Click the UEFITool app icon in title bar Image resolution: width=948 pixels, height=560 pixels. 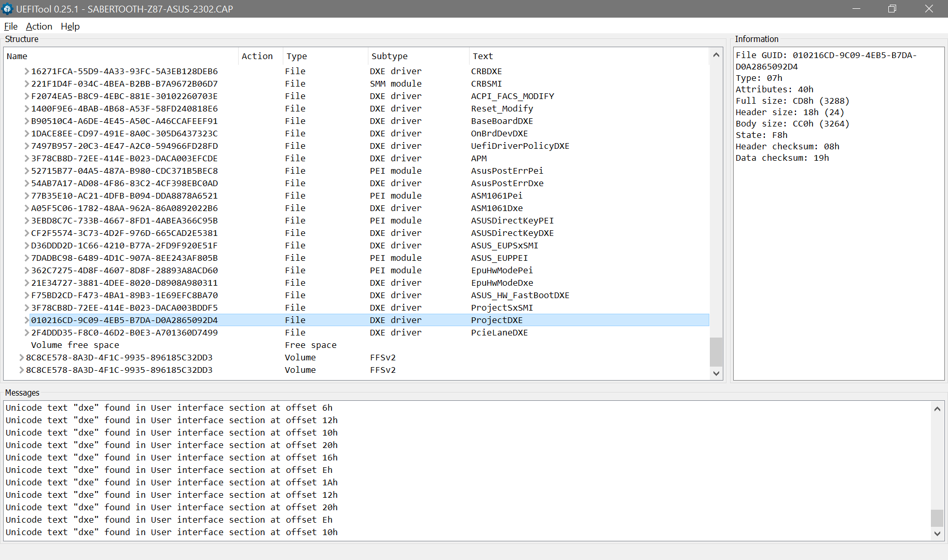pyautogui.click(x=7, y=9)
